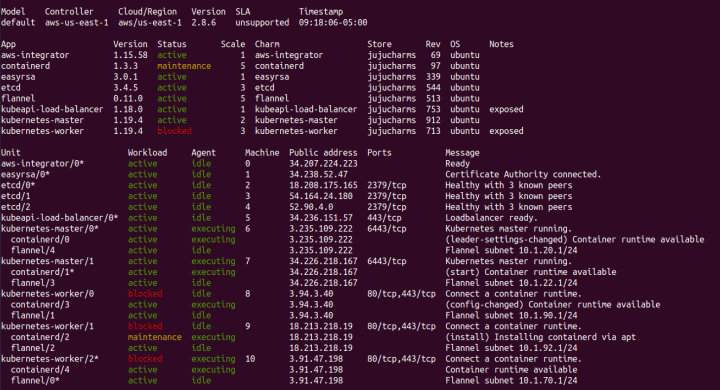Select the 'kubernetes-master/1' unit name
Viewport: 720px width, 390px height.
(47, 261)
